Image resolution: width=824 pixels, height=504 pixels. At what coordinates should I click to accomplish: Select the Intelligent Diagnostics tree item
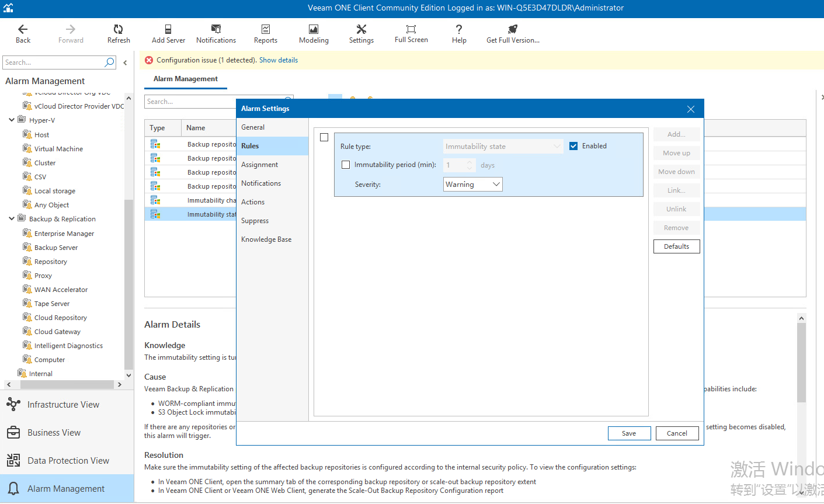(68, 345)
